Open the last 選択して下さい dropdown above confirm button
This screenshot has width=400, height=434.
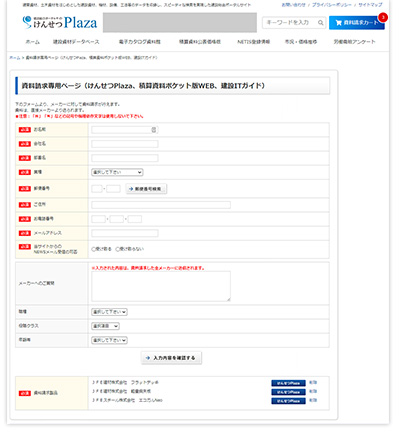pos(109,340)
